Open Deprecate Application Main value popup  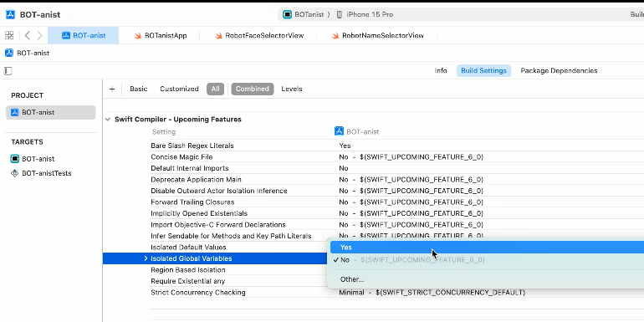coord(411,180)
